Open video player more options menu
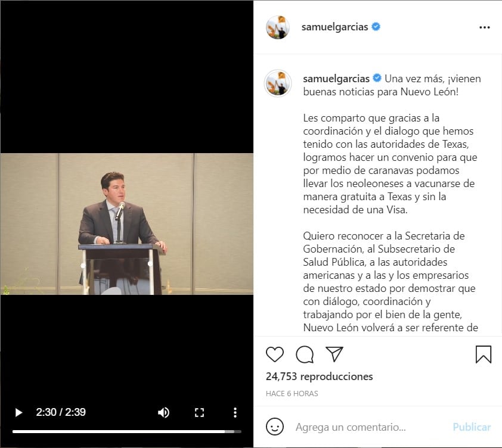The height and width of the screenshot is (448, 502). [235, 412]
